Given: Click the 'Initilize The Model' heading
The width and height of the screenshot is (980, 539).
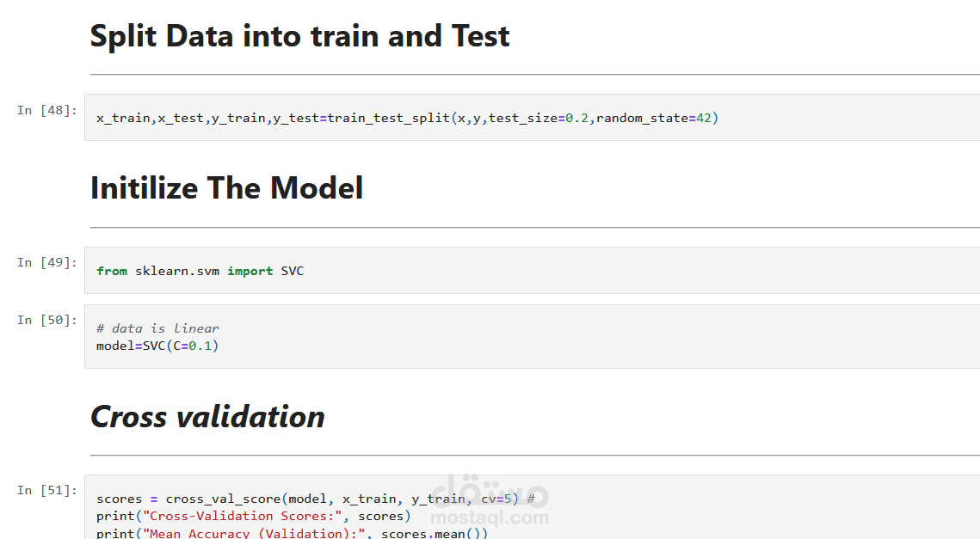Looking at the screenshot, I should 226,188.
